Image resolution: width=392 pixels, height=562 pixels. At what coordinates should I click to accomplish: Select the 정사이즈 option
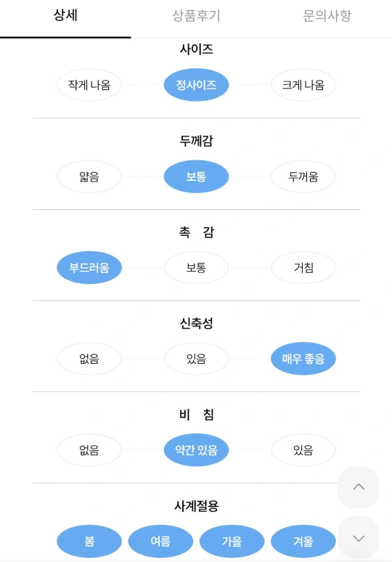tap(196, 85)
